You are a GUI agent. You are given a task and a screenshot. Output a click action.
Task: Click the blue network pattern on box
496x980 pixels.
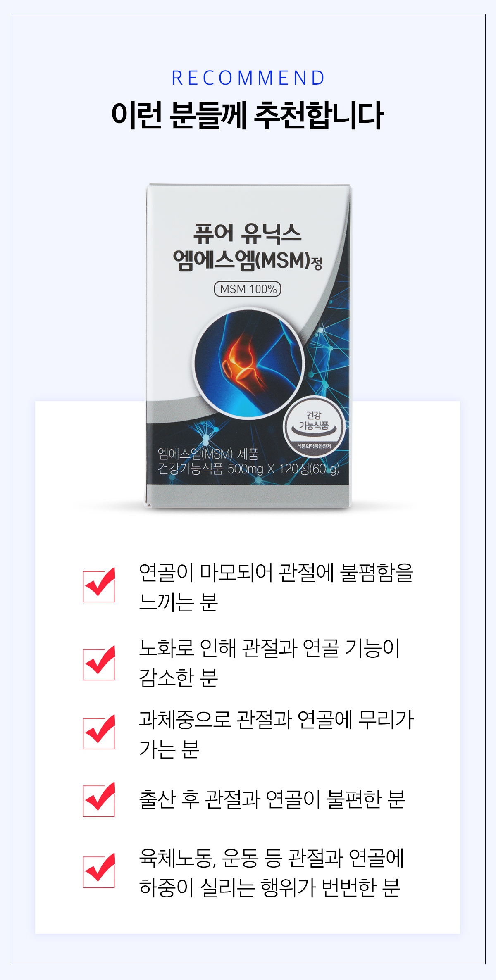click(331, 351)
